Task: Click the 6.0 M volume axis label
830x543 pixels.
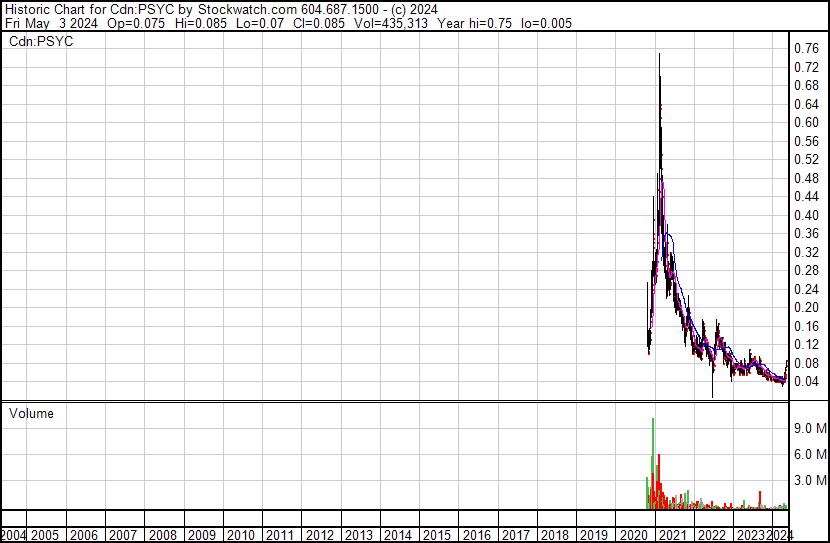Action: [808, 454]
